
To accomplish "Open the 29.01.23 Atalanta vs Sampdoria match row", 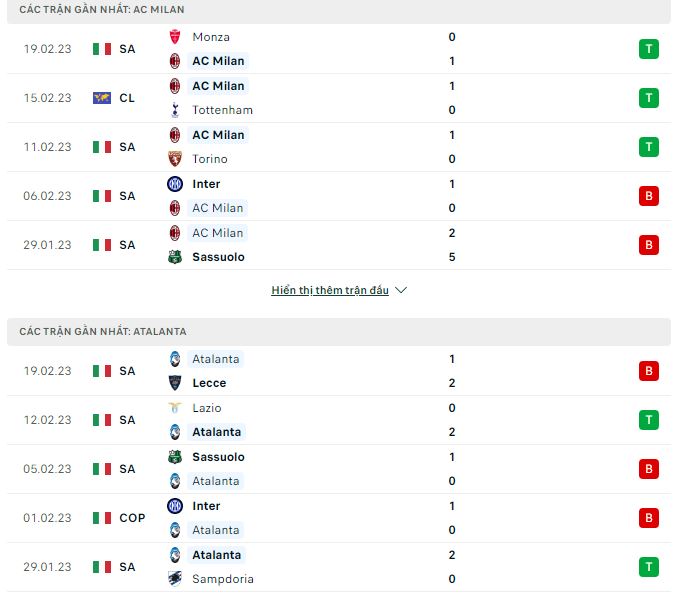I will coord(339,567).
